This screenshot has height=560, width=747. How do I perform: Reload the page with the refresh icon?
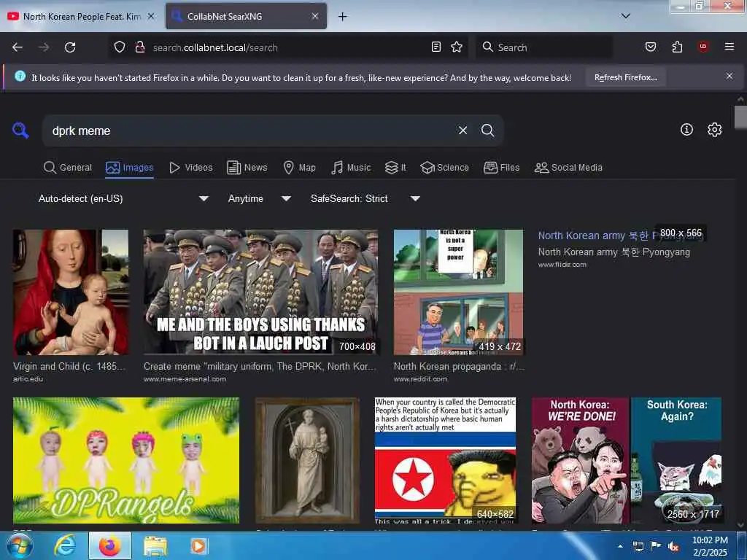click(70, 47)
